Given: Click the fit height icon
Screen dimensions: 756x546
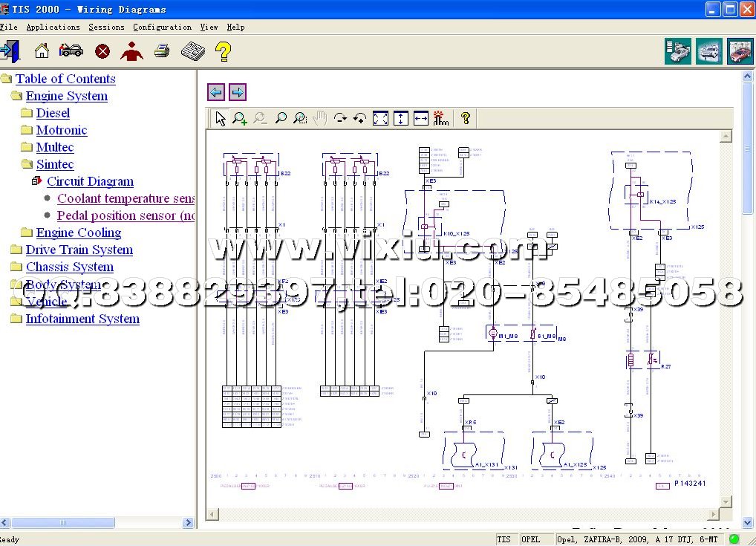Looking at the screenshot, I should 401,118.
